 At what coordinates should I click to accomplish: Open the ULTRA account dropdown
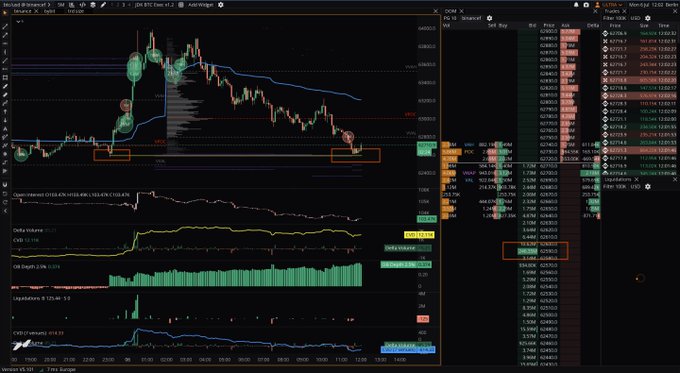pyautogui.click(x=612, y=4)
